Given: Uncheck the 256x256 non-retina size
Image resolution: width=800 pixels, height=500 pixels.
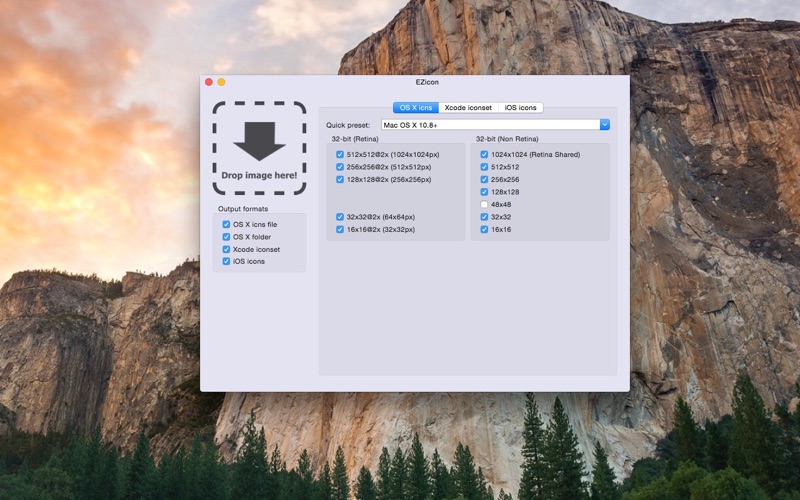Looking at the screenshot, I should [x=484, y=180].
